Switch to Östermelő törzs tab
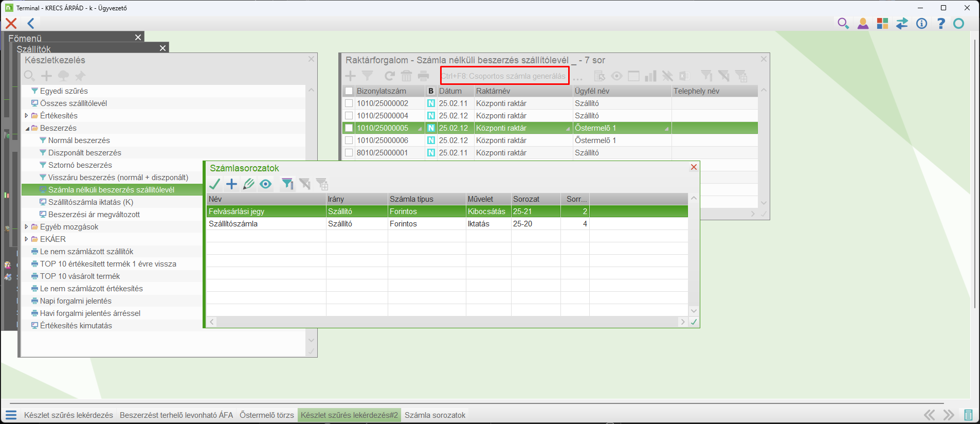 pyautogui.click(x=267, y=415)
